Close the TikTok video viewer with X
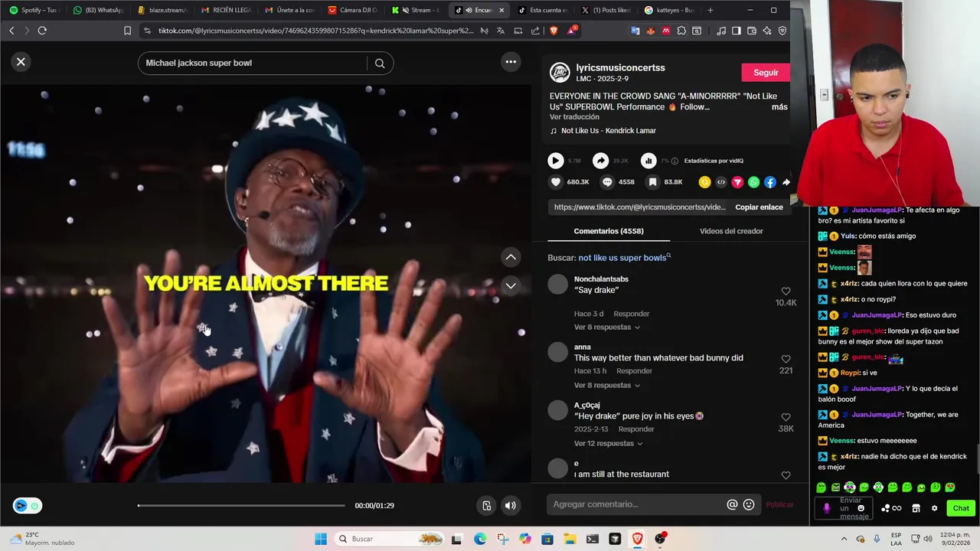The image size is (980, 551). [21, 62]
